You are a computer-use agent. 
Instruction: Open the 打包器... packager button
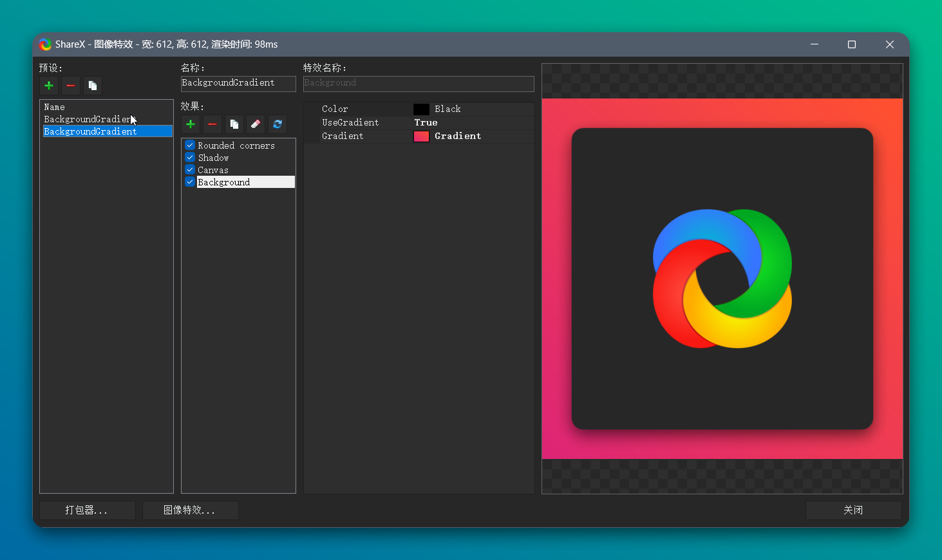(x=88, y=510)
